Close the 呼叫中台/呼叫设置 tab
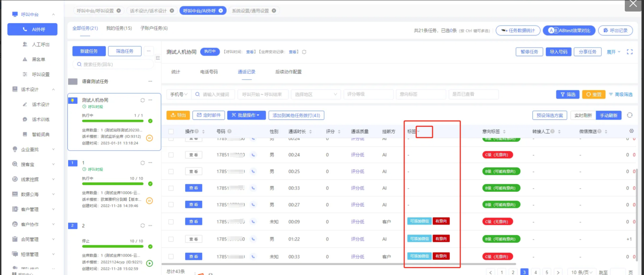 [x=119, y=11]
